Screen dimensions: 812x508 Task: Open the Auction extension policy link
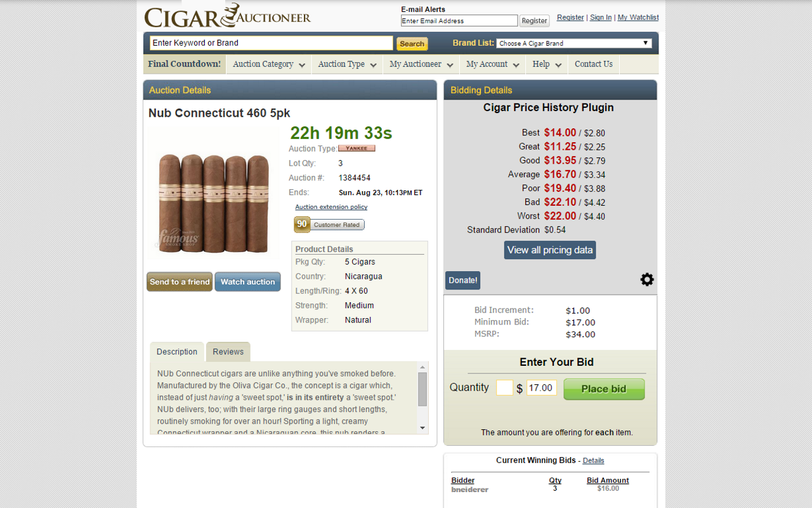[x=331, y=207]
